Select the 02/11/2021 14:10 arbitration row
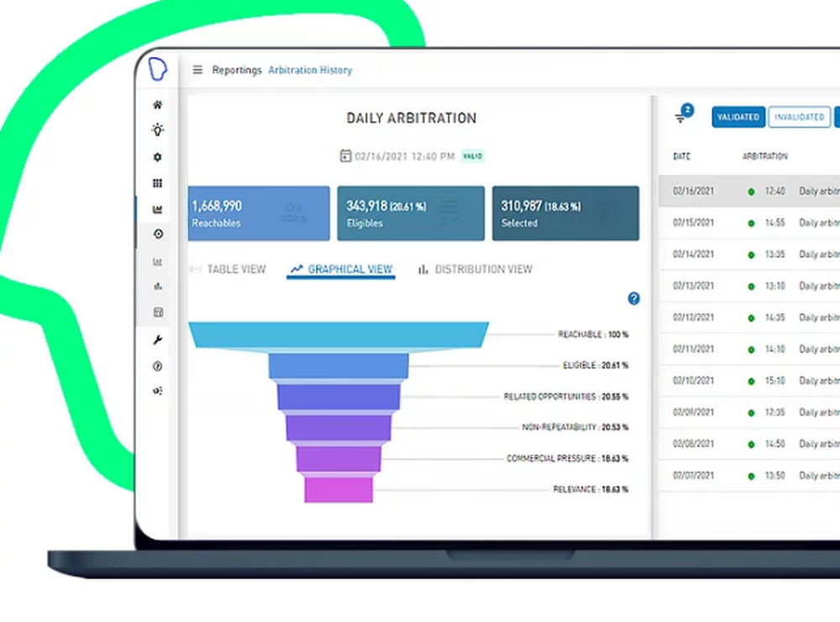Image resolution: width=840 pixels, height=622 pixels. pyautogui.click(x=749, y=349)
